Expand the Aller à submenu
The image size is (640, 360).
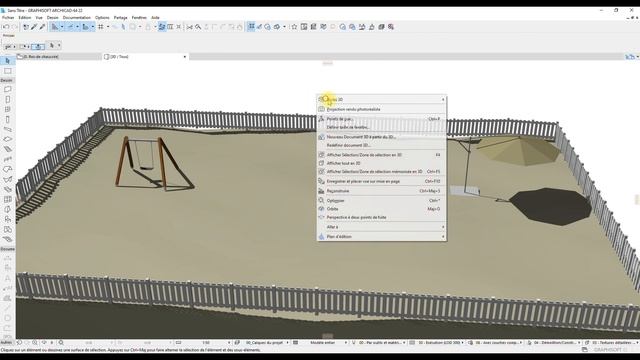381,227
